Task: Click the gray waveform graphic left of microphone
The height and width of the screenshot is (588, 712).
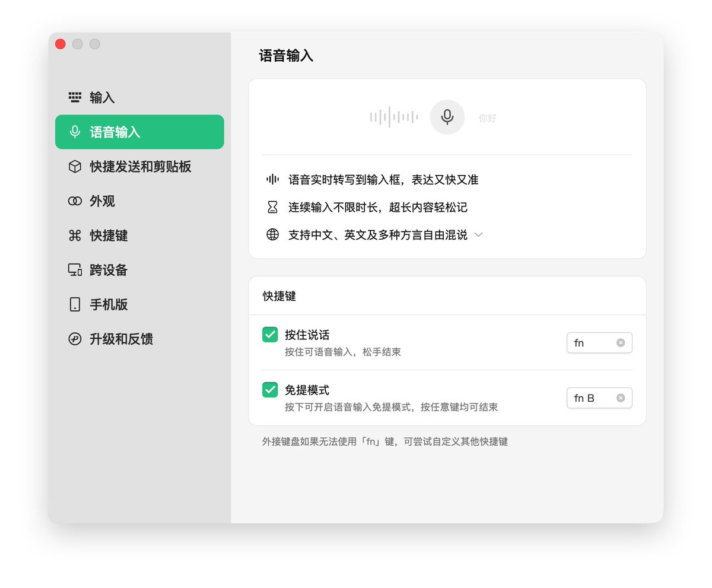Action: click(394, 117)
